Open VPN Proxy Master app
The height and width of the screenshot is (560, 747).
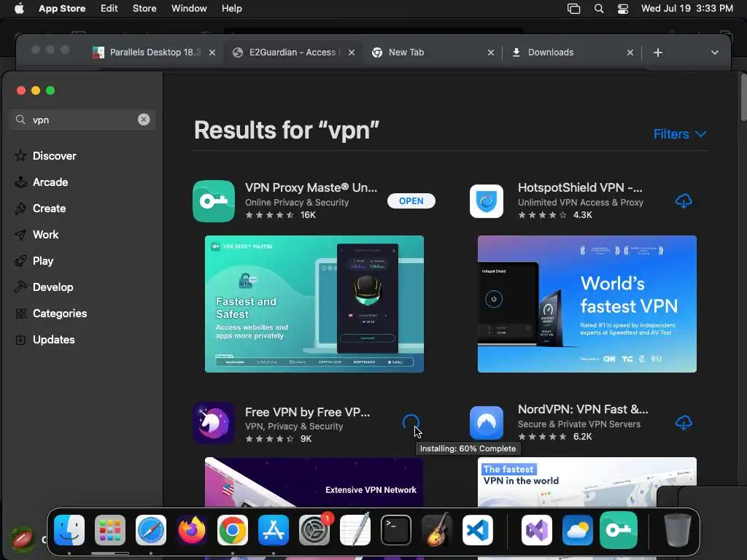point(411,201)
